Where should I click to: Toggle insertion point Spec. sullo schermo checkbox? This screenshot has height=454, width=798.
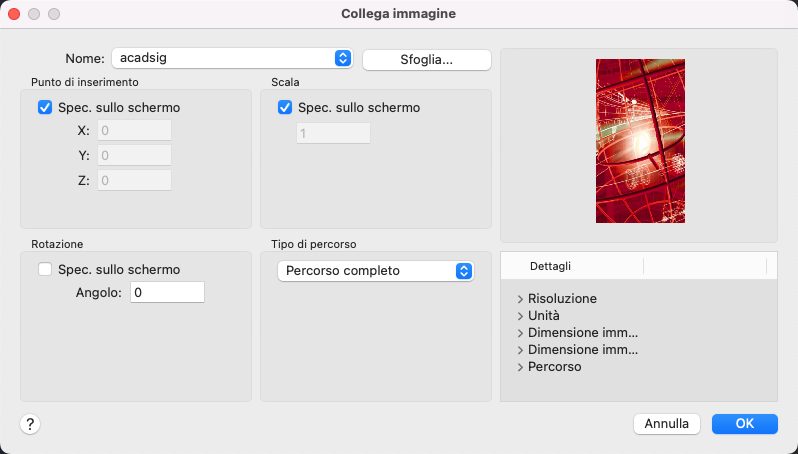[x=45, y=108]
